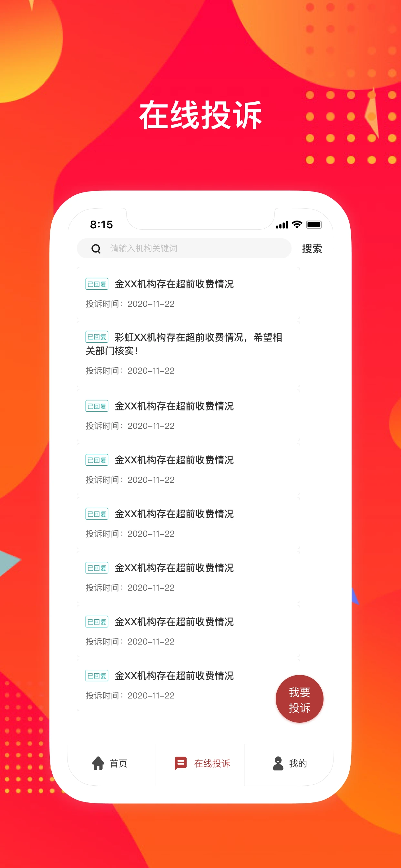Tap the profile person icon

[278, 763]
